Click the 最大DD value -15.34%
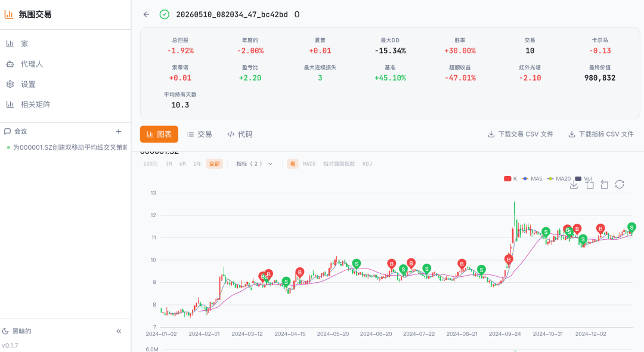 point(390,51)
